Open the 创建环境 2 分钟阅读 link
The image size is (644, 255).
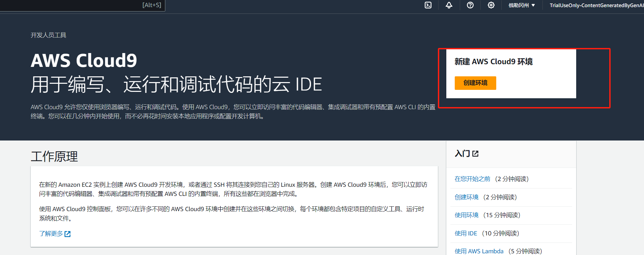467,197
